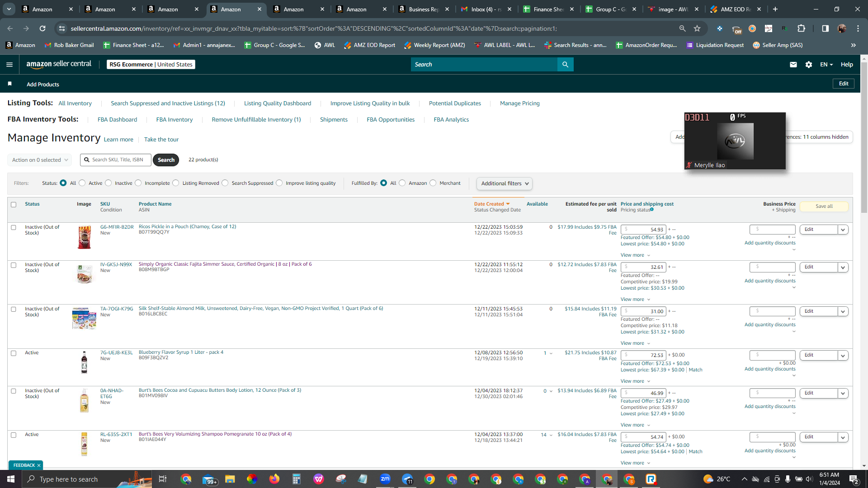Select the Active status filter radio
Screen dimensions: 868x488
(82, 183)
